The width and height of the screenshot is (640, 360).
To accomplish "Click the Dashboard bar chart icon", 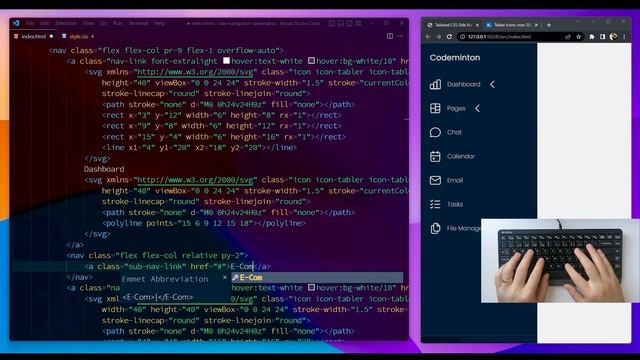I will coord(436,84).
